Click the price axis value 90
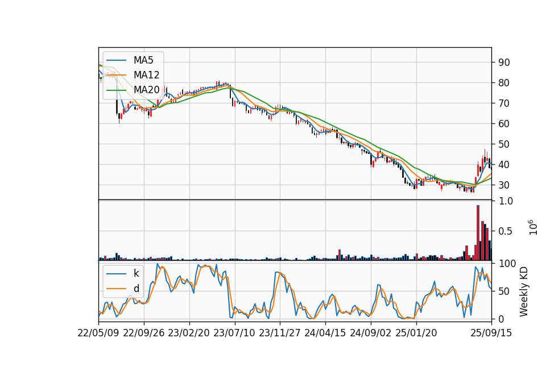Image resolution: width=546 pixels, height=392 pixels. coord(504,62)
